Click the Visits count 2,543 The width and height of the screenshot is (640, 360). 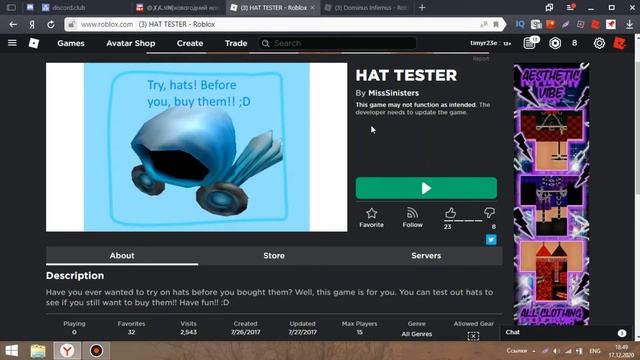pyautogui.click(x=189, y=332)
